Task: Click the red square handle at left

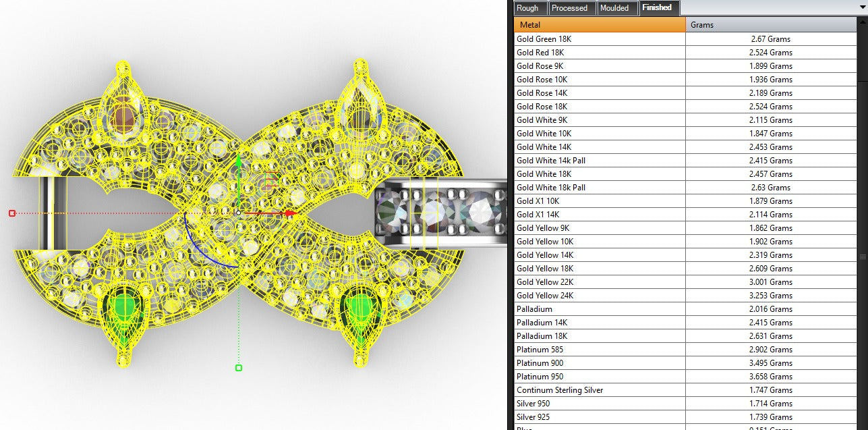Action: tap(12, 213)
